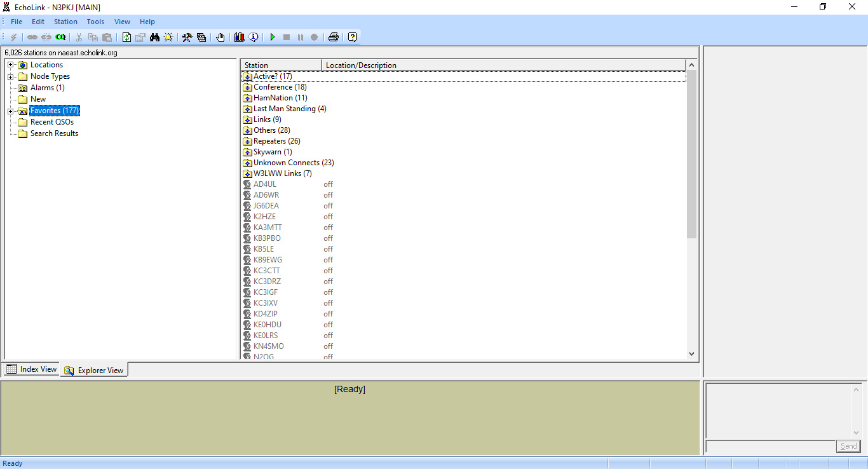The height and width of the screenshot is (469, 868).
Task: Select station KN4SMO in the list
Action: (x=269, y=346)
